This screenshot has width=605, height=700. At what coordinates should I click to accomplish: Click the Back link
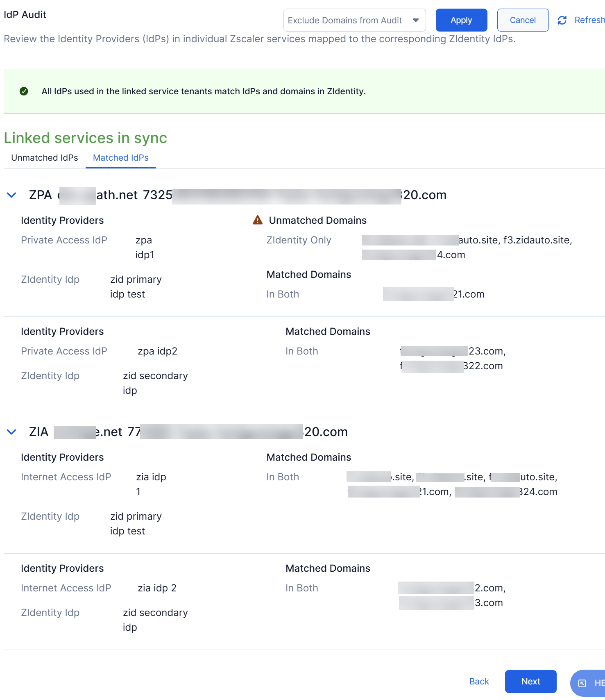click(479, 682)
